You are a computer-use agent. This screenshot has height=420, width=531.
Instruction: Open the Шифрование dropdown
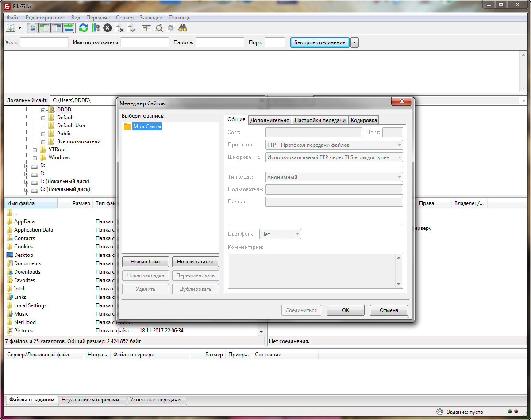[x=334, y=157]
